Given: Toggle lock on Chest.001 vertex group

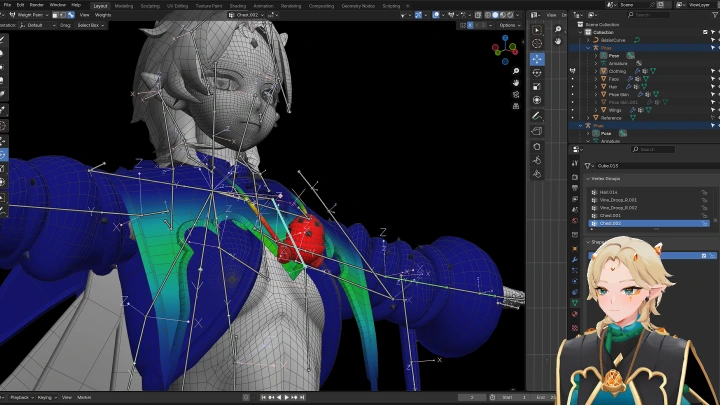Looking at the screenshot, I should pyautogui.click(x=704, y=215).
